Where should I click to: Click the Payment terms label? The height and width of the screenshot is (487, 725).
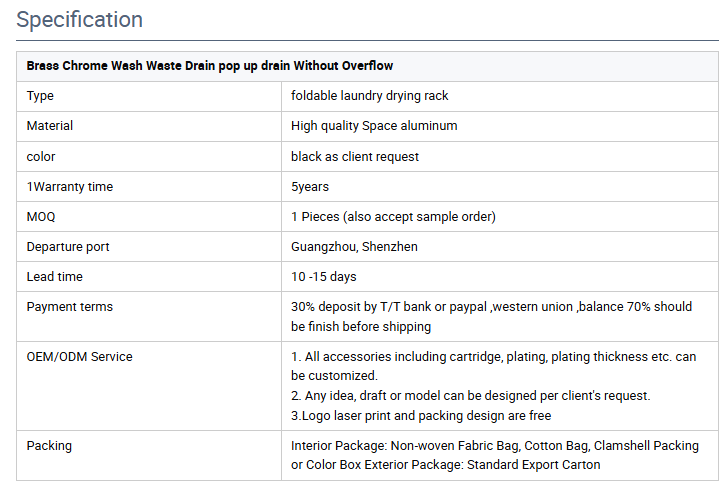70,307
